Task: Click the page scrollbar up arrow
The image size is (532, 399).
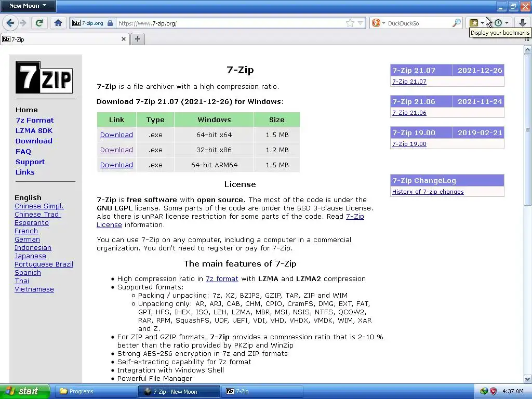Action: [x=527, y=50]
